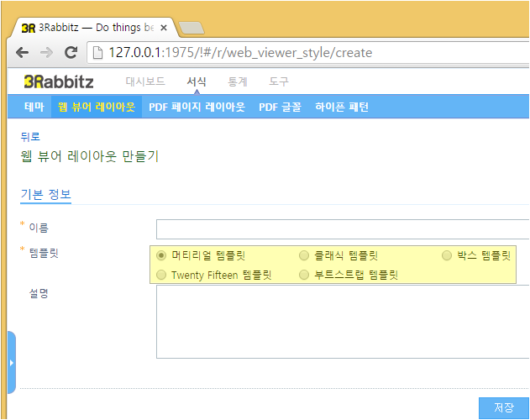Switch to the PDF 글꼴 tab
Image resolution: width=530 pixels, height=420 pixels.
(280, 107)
